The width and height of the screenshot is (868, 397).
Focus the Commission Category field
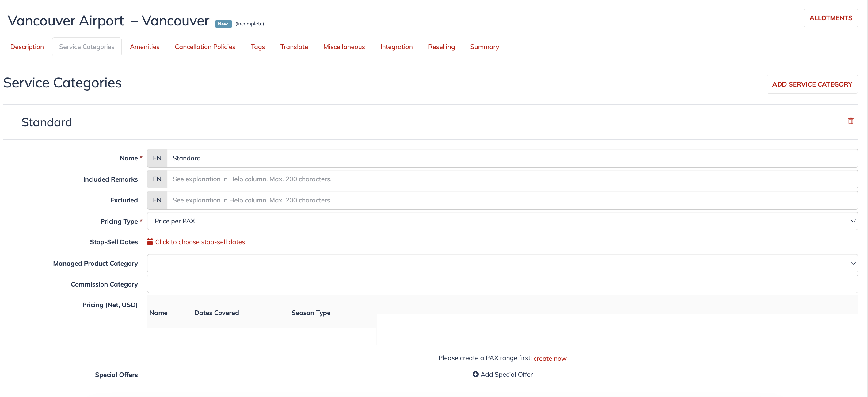502,284
